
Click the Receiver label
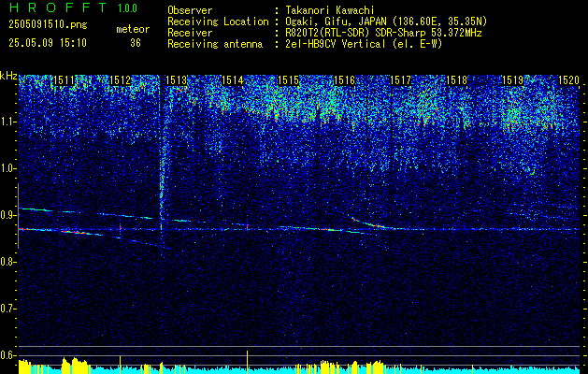tap(190, 33)
